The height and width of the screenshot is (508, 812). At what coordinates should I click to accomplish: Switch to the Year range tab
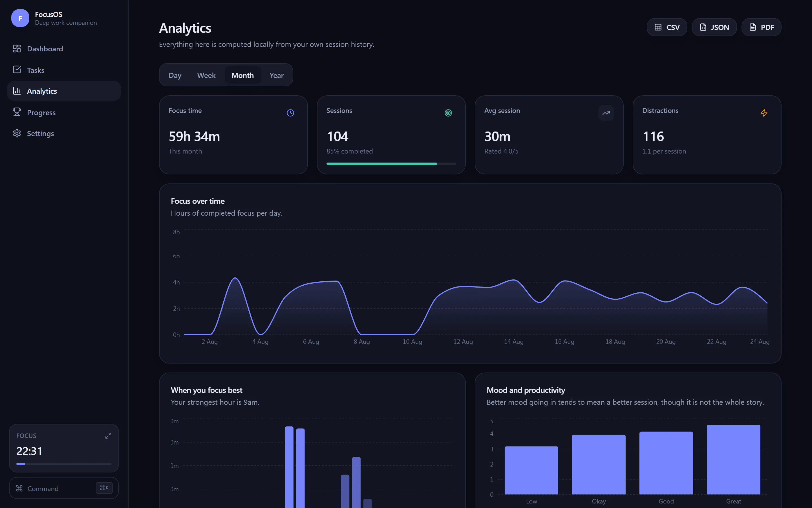pos(277,75)
